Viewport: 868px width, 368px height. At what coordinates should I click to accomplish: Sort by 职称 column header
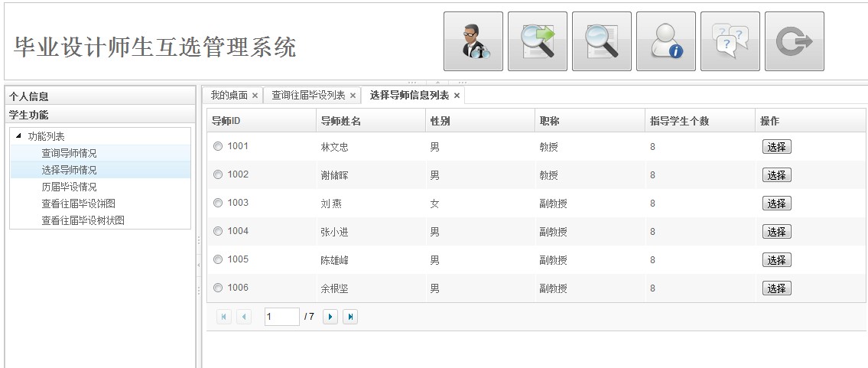pos(590,121)
